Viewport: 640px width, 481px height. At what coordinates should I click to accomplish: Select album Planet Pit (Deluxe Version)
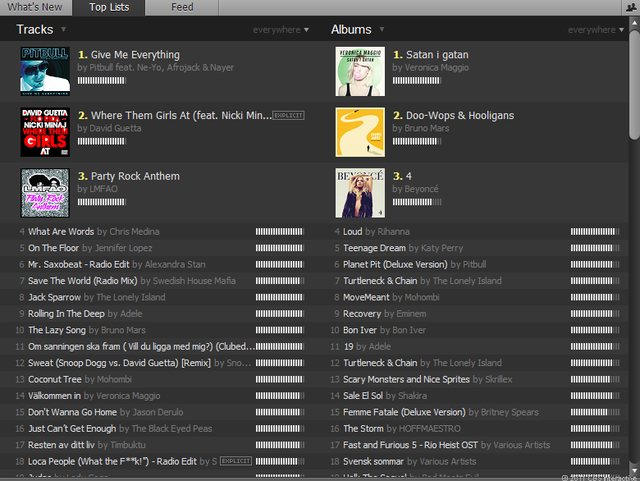[395, 265]
